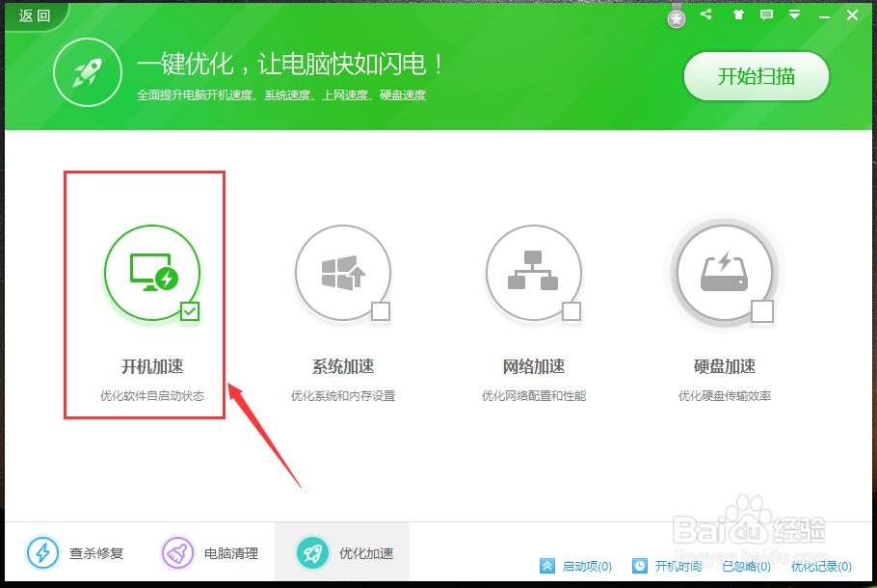Click the 开始扫描 scan button
This screenshot has height=588, width=877.
[756, 76]
